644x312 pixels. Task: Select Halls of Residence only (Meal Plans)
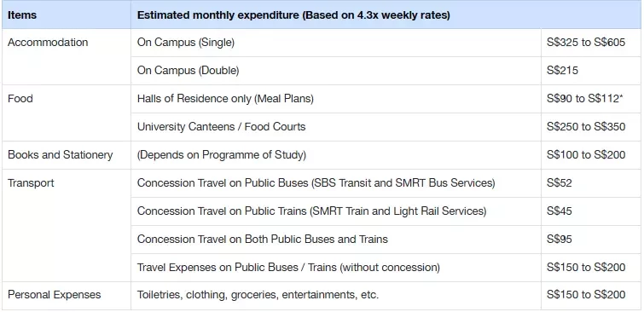tap(225, 99)
